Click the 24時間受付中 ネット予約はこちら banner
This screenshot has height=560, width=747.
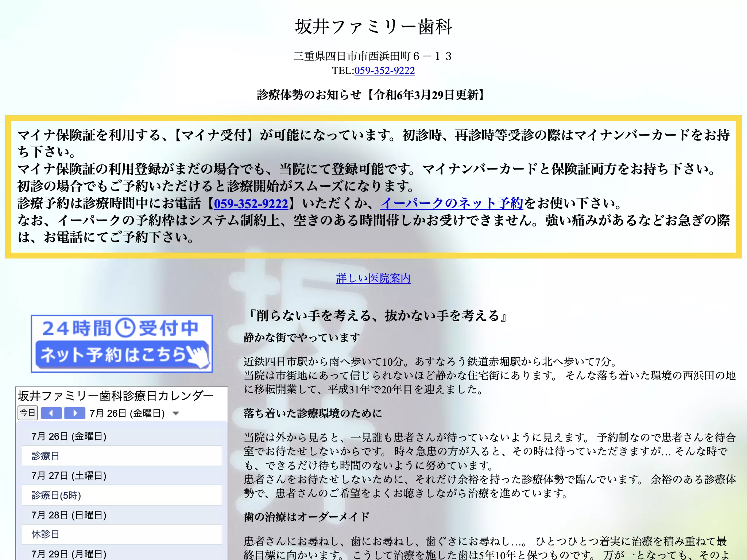[122, 343]
